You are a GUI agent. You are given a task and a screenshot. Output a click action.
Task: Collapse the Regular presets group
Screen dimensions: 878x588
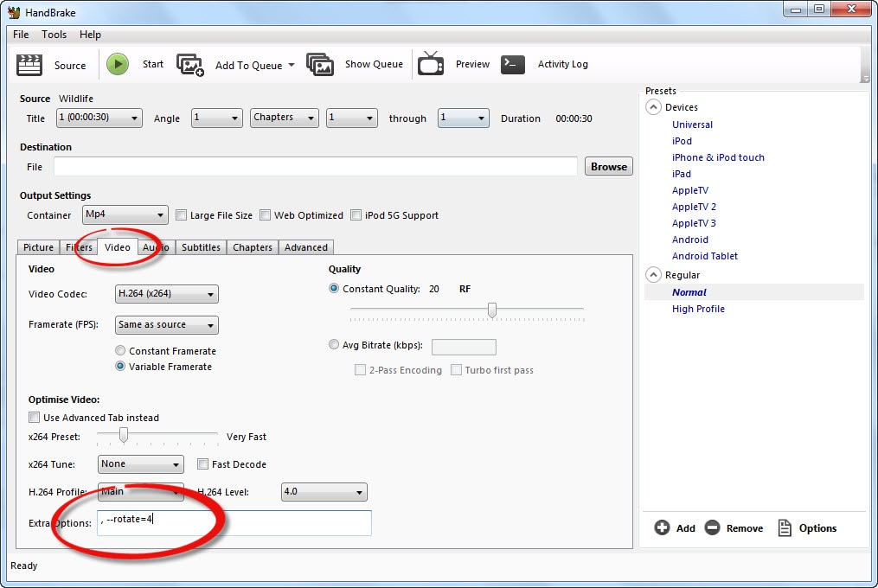coord(653,275)
